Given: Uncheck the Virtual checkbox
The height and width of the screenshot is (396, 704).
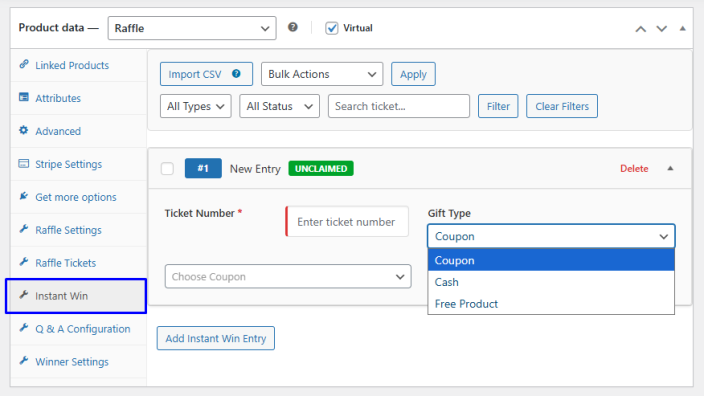Looking at the screenshot, I should (332, 28).
